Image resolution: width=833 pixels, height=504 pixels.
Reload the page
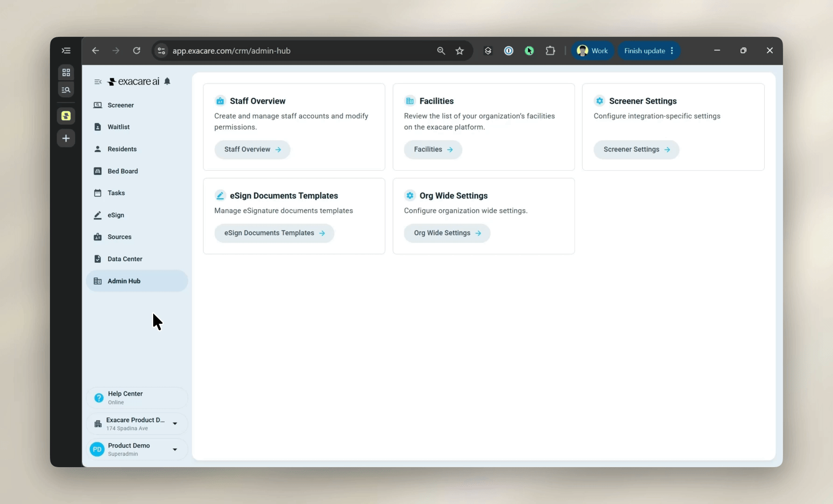click(x=136, y=50)
